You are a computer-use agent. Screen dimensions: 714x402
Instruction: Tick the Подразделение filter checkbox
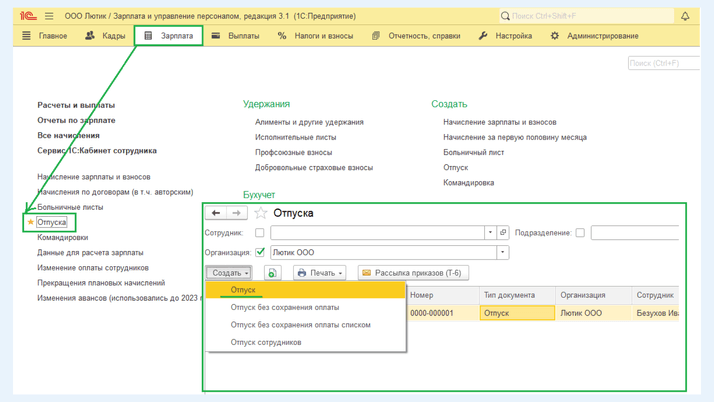[579, 233]
